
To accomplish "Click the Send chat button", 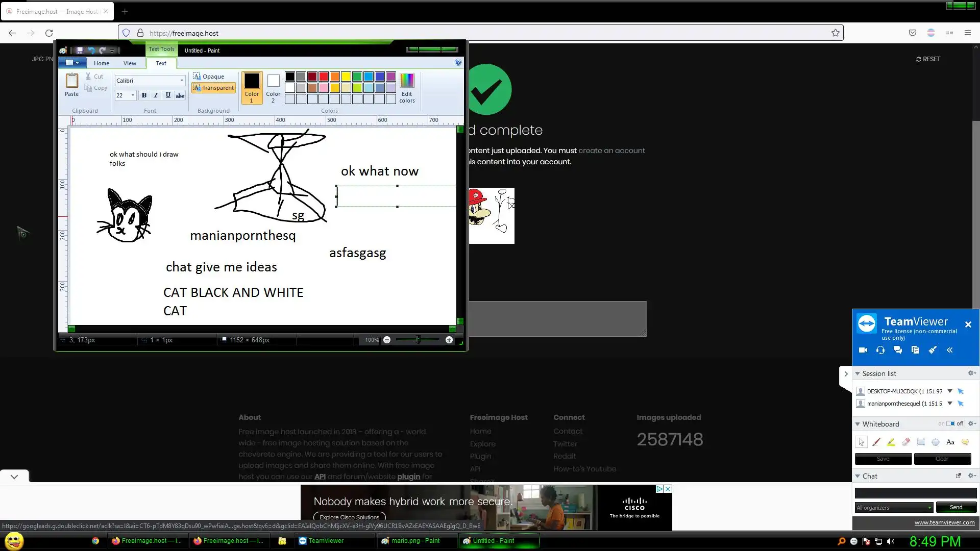I will tap(955, 507).
